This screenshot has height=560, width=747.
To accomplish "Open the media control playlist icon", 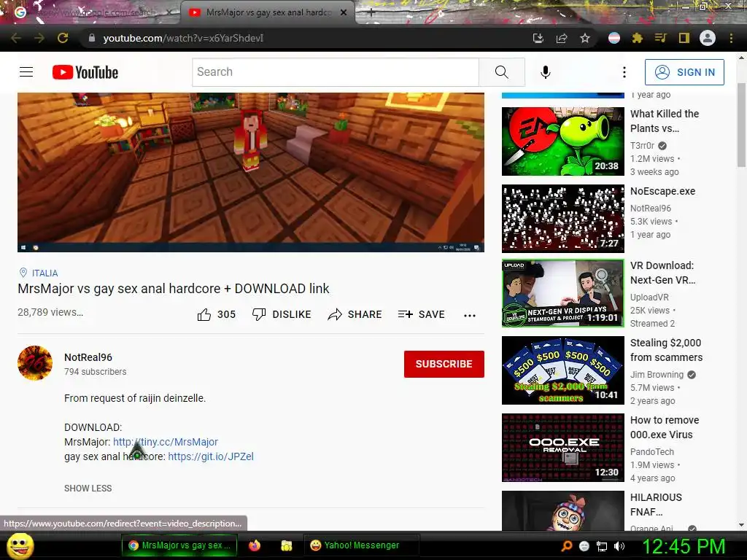I will tap(660, 38).
